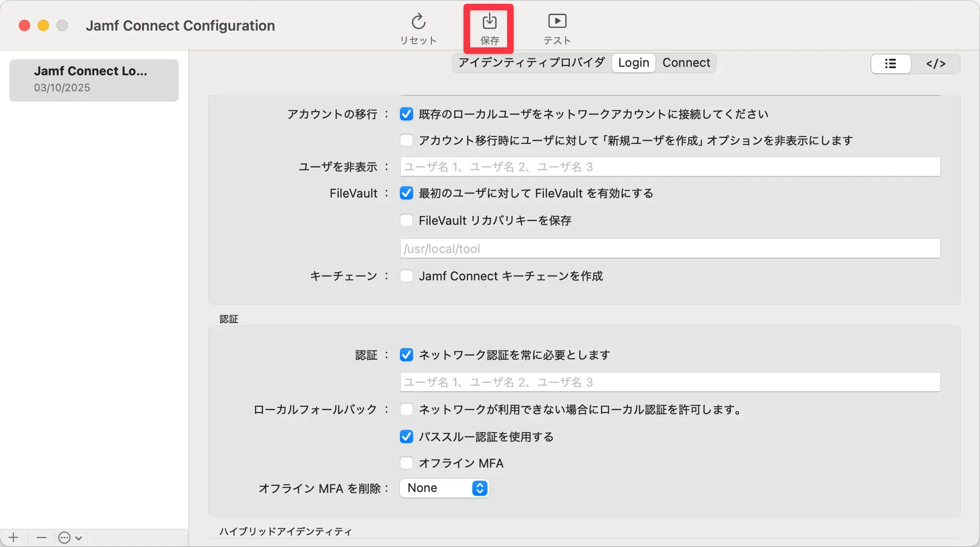Image resolution: width=980 pixels, height=547 pixels.
Task: Open the オフライン MFA を削除 None dropdown
Action: click(x=444, y=488)
